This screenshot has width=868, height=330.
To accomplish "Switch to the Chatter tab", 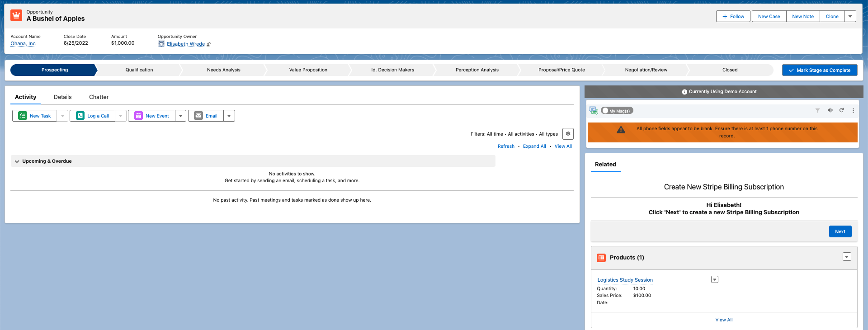I will click(99, 97).
